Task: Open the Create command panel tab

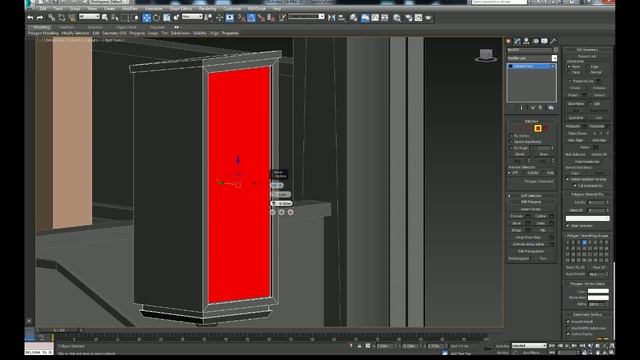Action: click(x=509, y=41)
